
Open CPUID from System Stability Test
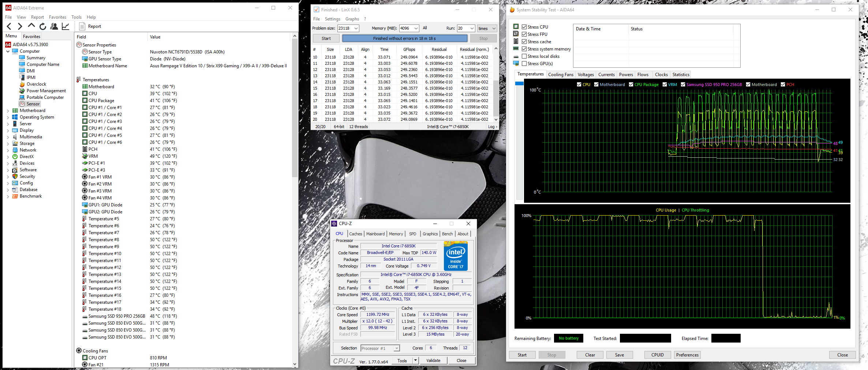point(658,355)
